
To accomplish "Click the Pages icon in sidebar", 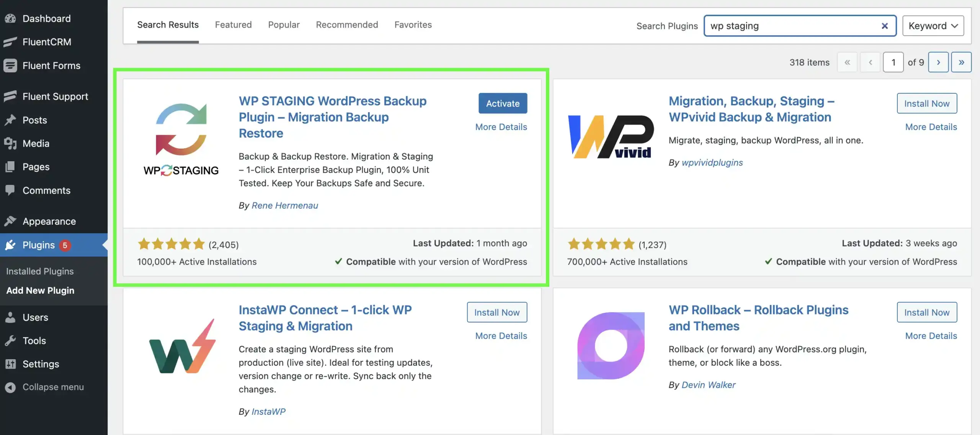I will pos(10,167).
